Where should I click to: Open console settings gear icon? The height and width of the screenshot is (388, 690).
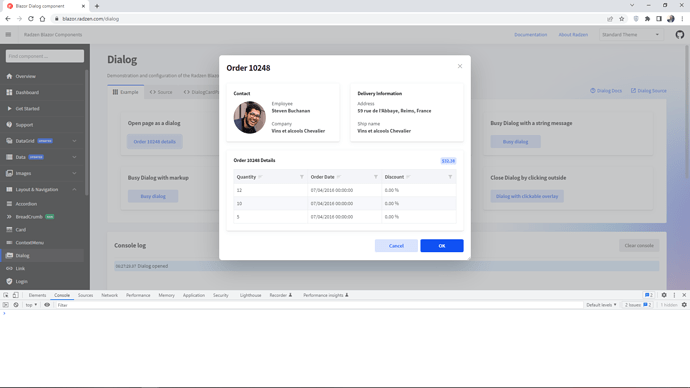(x=684, y=305)
